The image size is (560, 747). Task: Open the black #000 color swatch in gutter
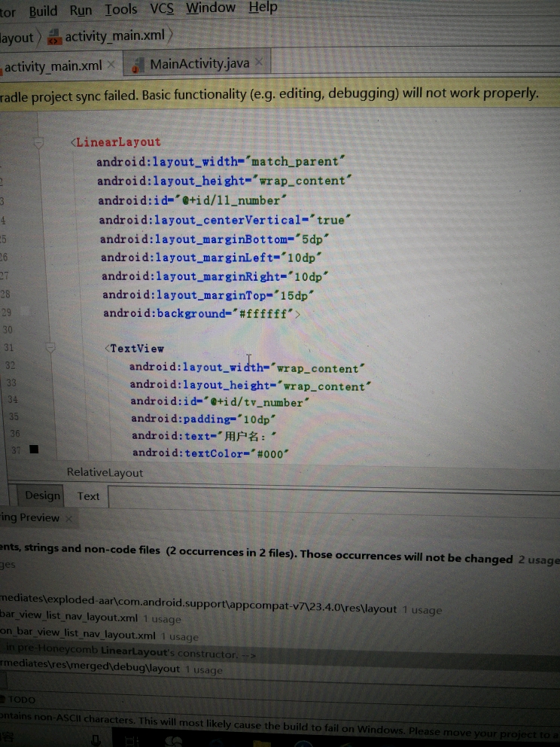(x=34, y=449)
